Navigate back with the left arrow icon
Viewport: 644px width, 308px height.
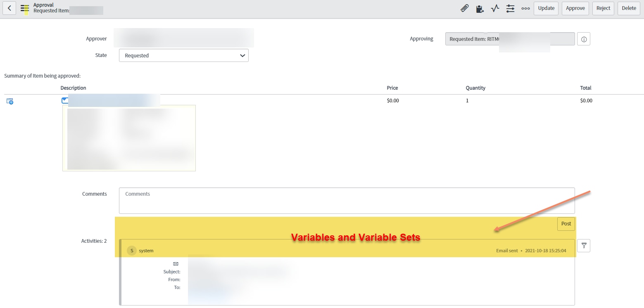9,8
